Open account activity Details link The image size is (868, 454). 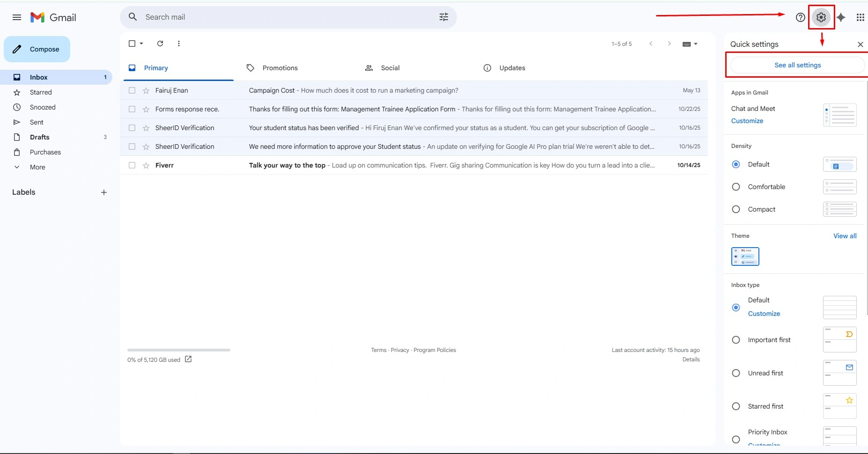pyautogui.click(x=691, y=359)
